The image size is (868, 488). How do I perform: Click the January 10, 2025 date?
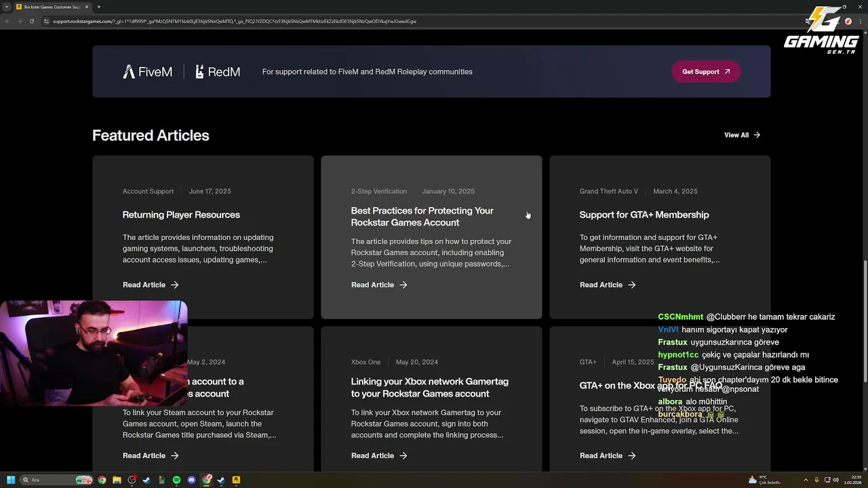pyautogui.click(x=448, y=191)
